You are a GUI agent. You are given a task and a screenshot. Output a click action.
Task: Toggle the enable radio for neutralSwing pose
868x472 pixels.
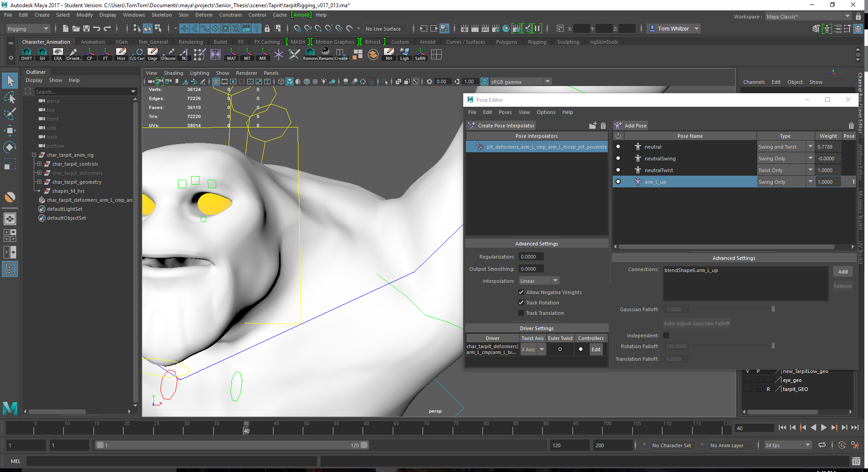pyautogui.click(x=618, y=158)
